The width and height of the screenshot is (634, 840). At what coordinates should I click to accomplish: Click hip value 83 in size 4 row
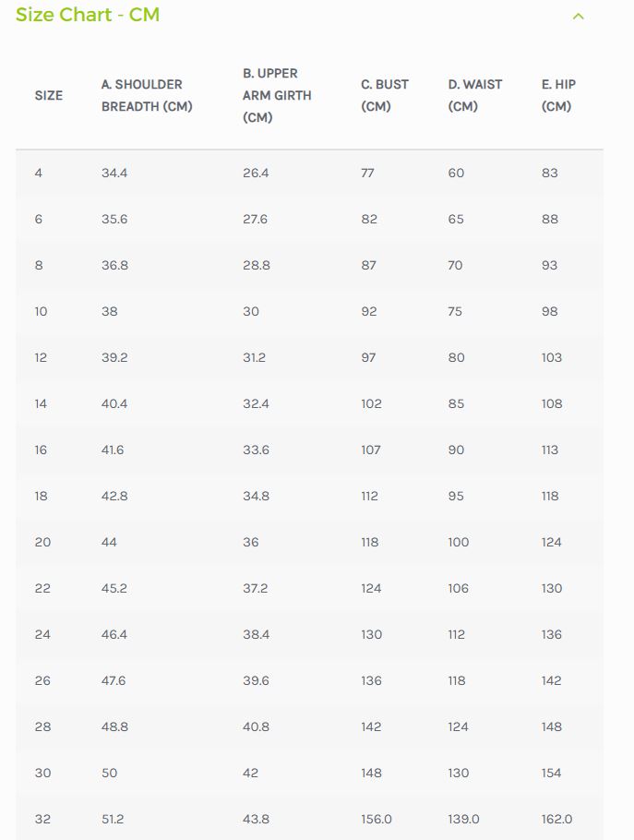point(549,173)
